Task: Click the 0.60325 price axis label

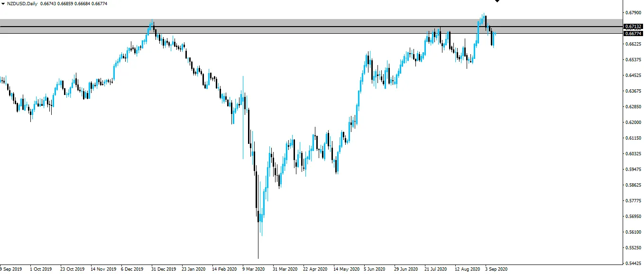Action: 634,153
